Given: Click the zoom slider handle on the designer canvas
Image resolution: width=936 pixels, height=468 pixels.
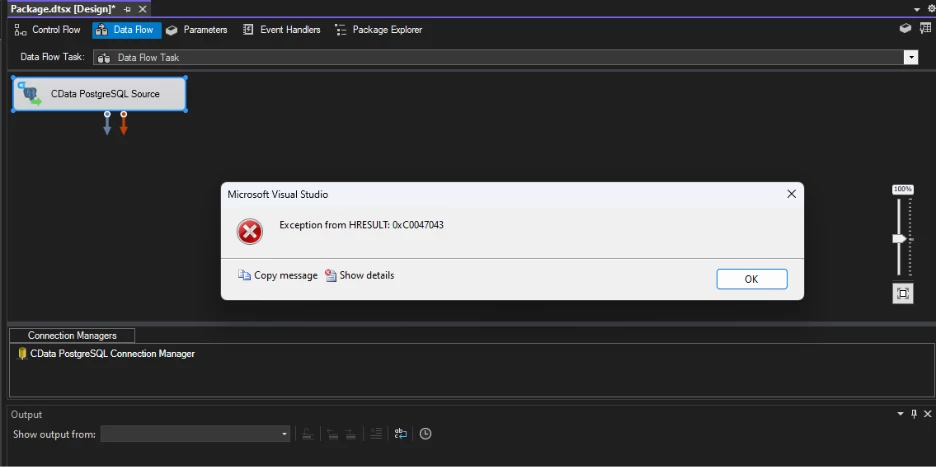Looking at the screenshot, I should coord(899,239).
